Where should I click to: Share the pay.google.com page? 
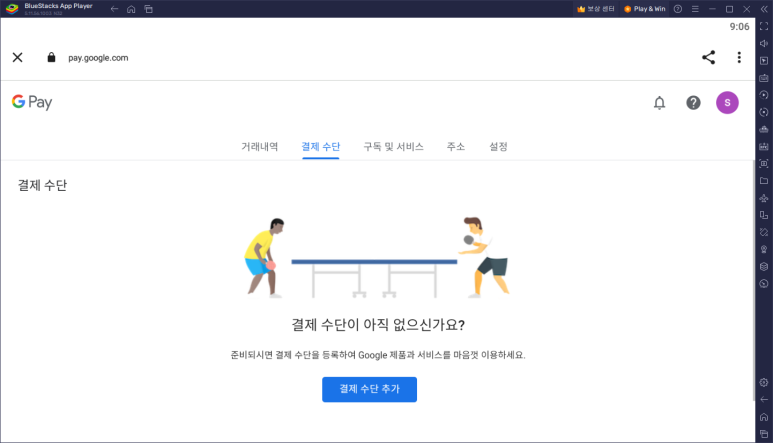(708, 58)
